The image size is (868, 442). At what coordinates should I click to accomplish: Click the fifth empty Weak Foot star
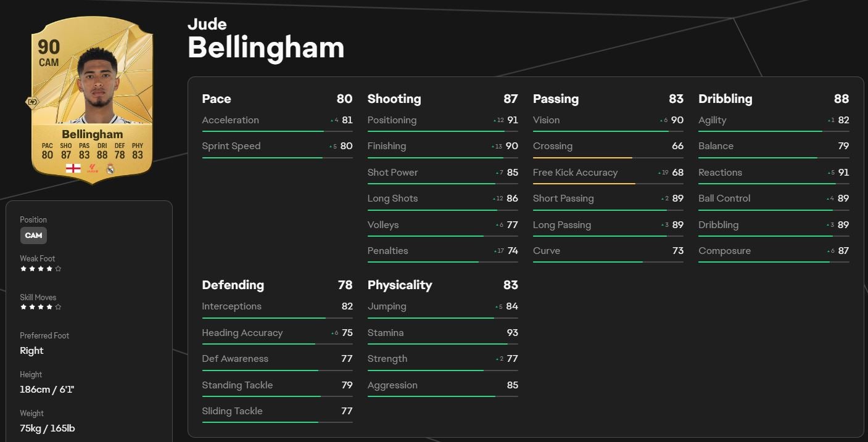tap(59, 269)
